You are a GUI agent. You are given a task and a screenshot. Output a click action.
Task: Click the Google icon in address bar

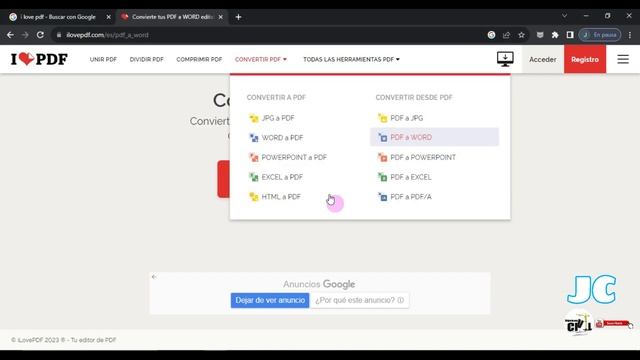pyautogui.click(x=491, y=35)
